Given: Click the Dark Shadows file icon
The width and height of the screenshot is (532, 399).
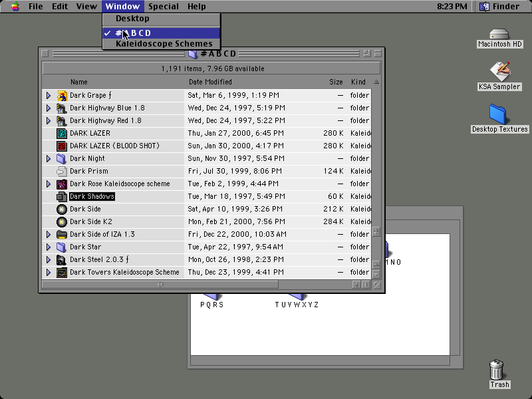Looking at the screenshot, I should point(62,196).
